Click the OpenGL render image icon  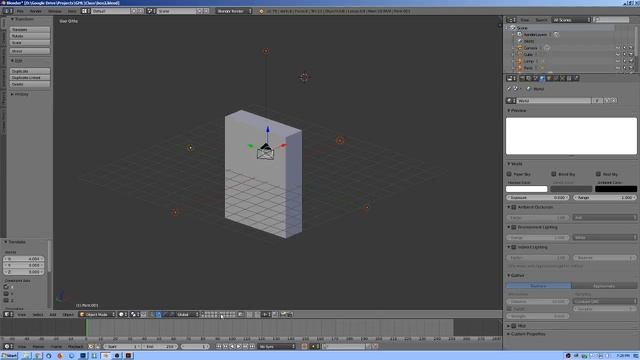(283, 315)
